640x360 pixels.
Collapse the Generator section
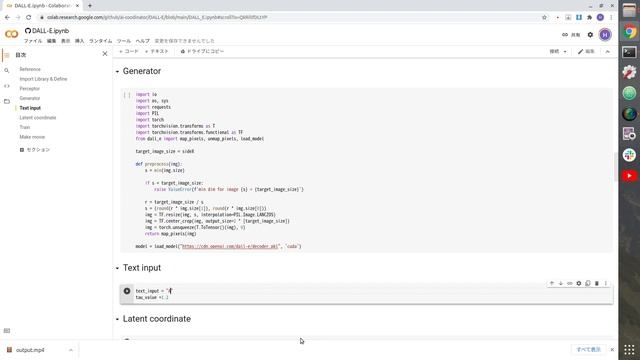click(x=117, y=71)
